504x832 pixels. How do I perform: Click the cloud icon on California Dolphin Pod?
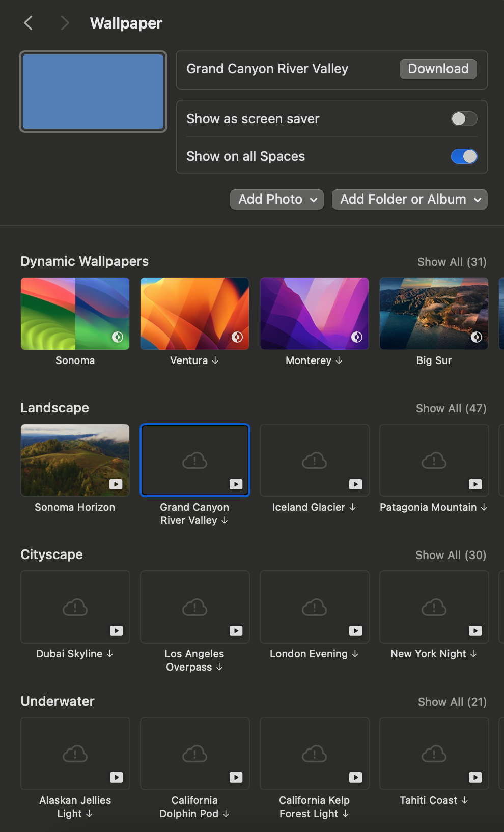[194, 754]
